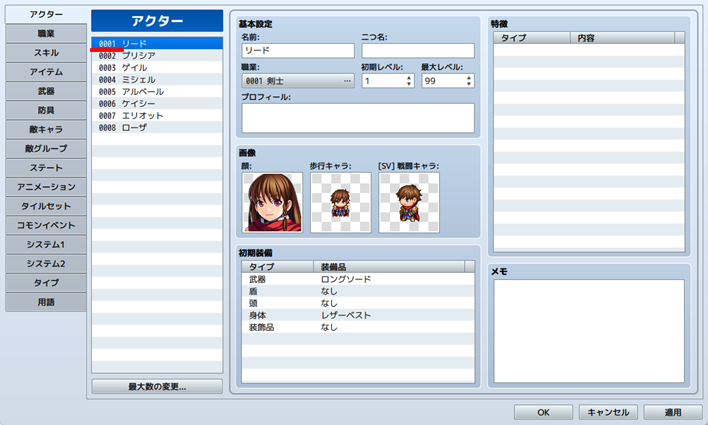Open the SV battle character image

coord(408,202)
